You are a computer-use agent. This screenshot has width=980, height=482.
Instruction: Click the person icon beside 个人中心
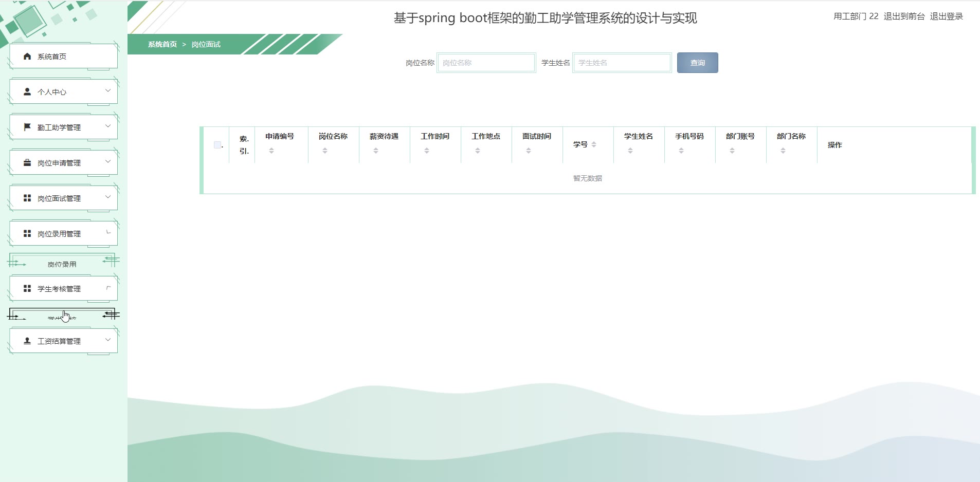(x=27, y=91)
